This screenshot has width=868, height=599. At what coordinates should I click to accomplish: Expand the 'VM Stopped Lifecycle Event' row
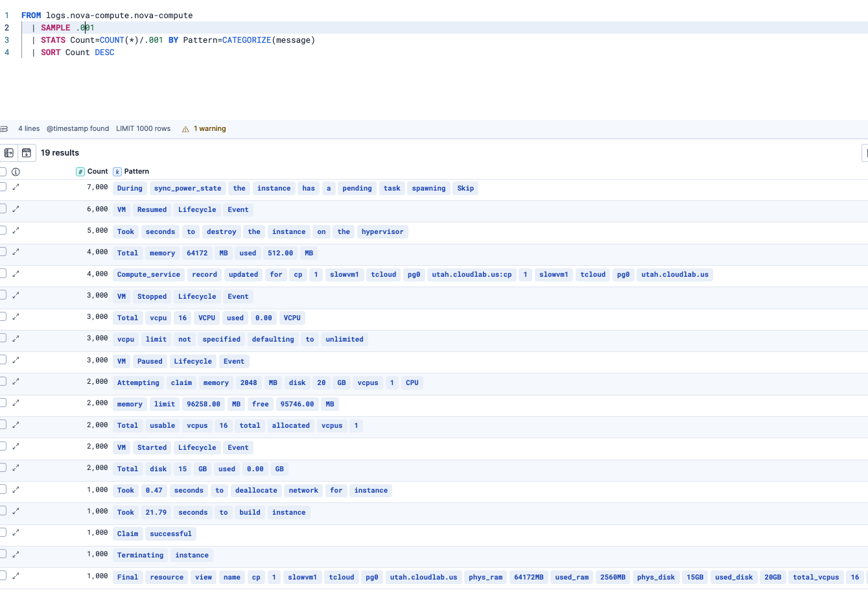click(x=16, y=295)
